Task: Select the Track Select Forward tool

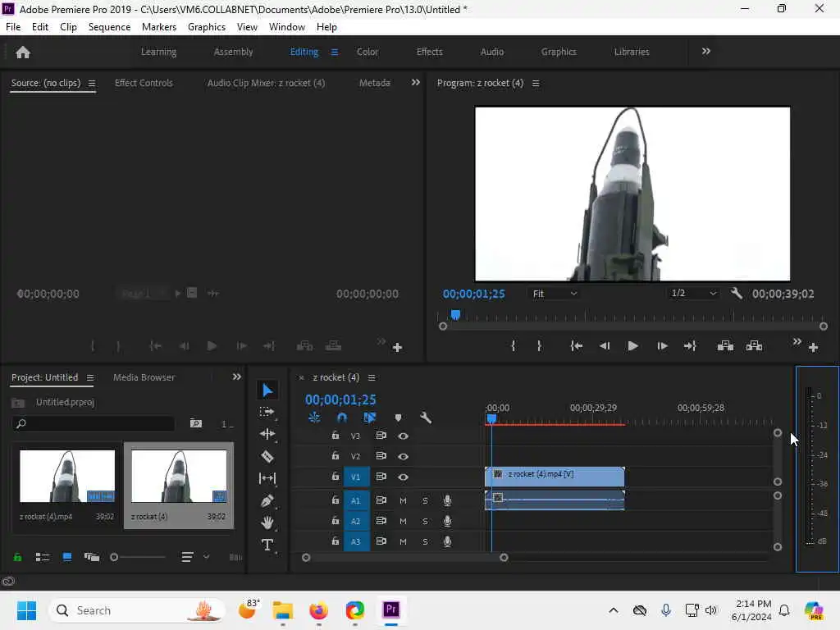Action: pyautogui.click(x=267, y=412)
